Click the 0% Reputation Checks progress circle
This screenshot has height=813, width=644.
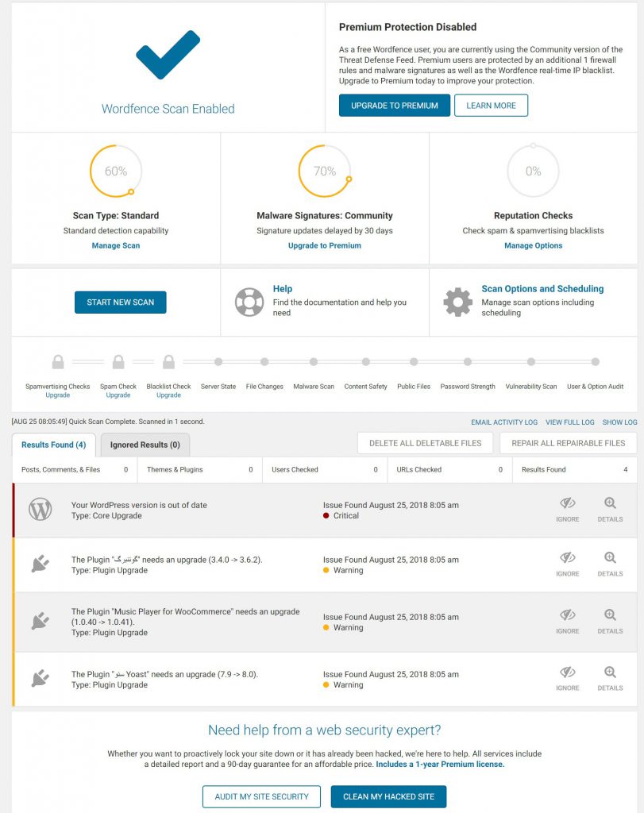(533, 171)
